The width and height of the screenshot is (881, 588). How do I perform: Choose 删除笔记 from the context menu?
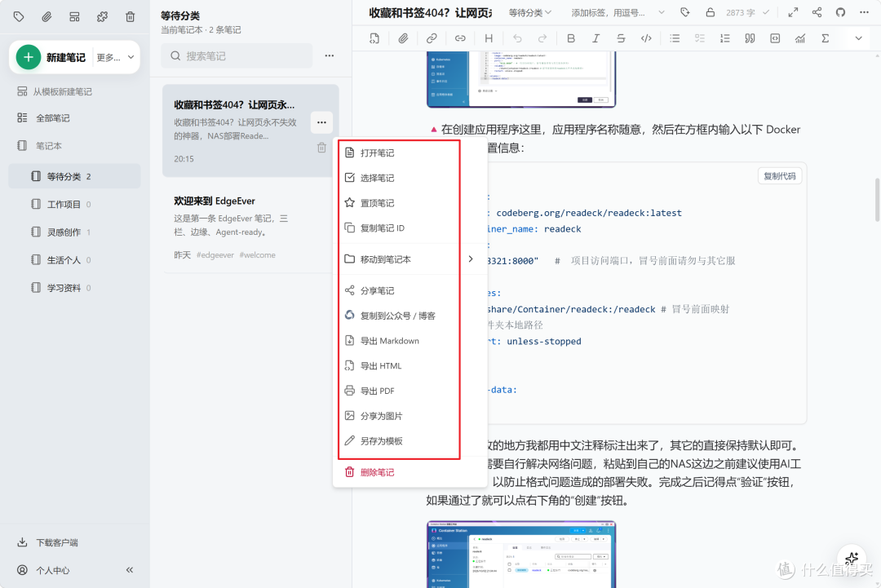410,472
